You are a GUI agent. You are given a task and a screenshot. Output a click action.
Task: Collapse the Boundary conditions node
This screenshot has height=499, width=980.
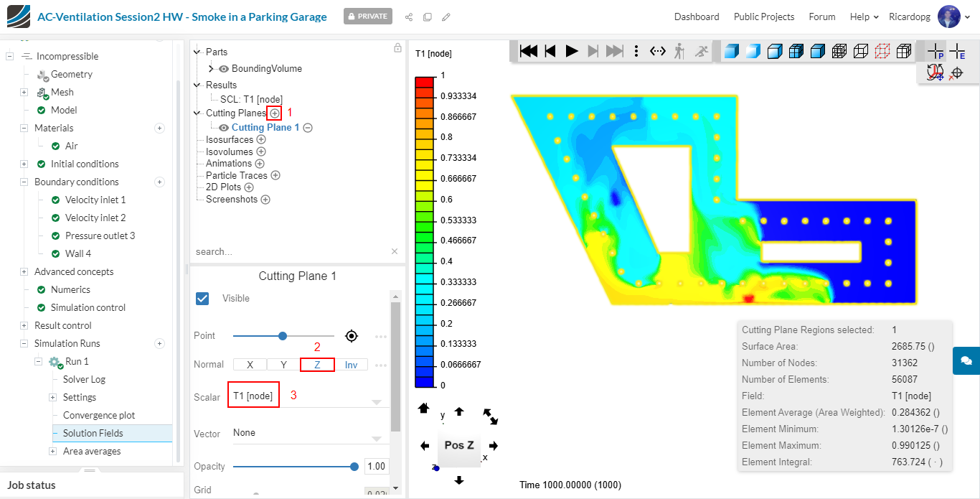[24, 182]
